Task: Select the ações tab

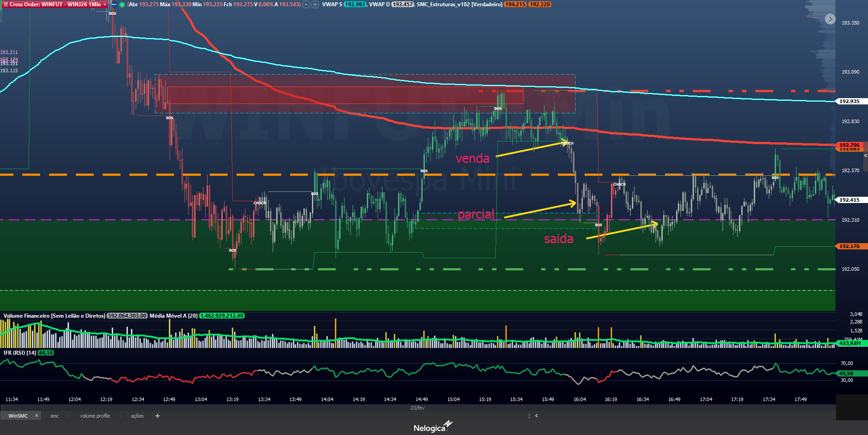Action: (x=137, y=416)
